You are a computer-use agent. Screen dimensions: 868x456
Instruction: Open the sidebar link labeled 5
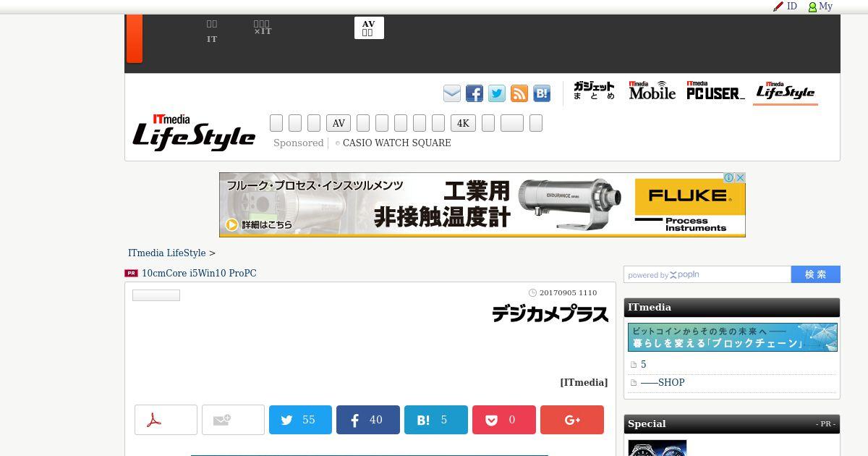pyautogui.click(x=644, y=365)
